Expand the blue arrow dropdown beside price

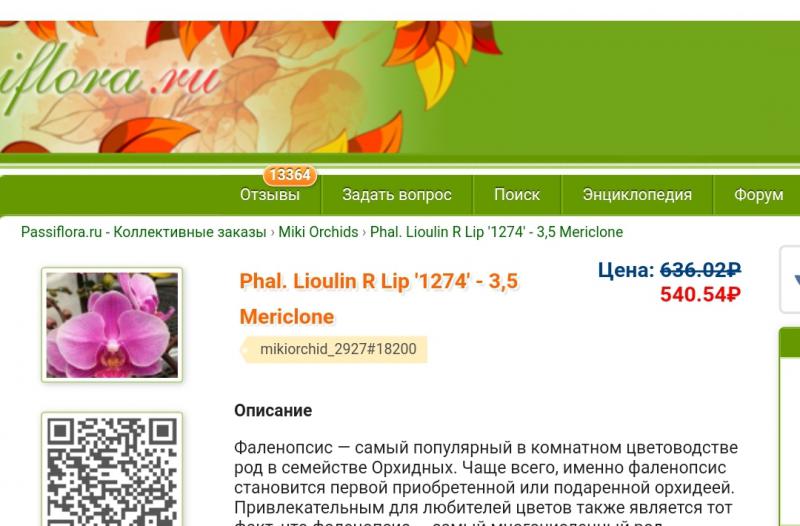click(791, 280)
